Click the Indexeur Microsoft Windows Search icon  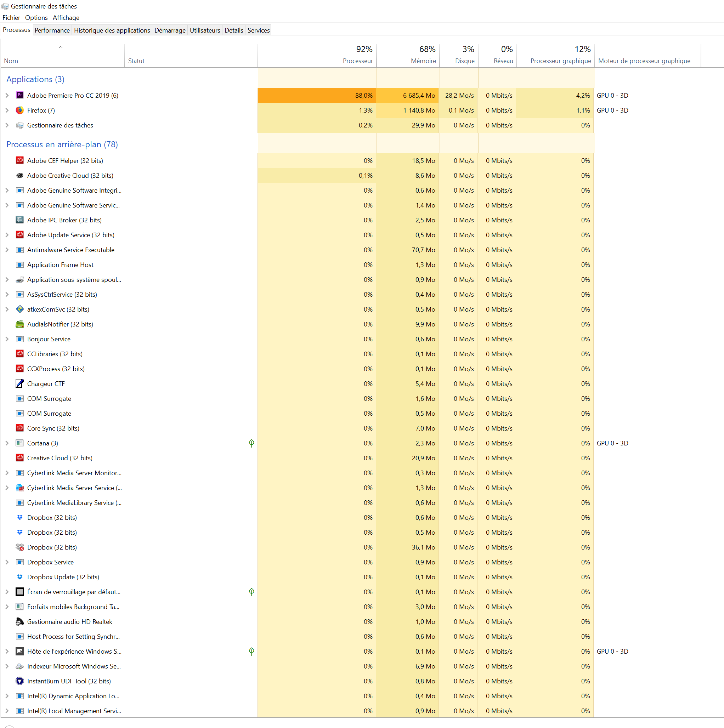(x=19, y=666)
